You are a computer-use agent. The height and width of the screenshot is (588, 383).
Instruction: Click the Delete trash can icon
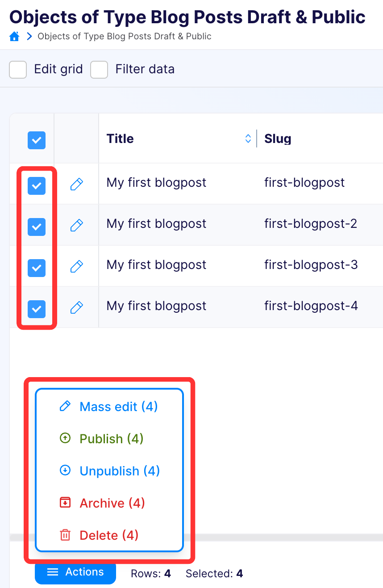point(65,535)
